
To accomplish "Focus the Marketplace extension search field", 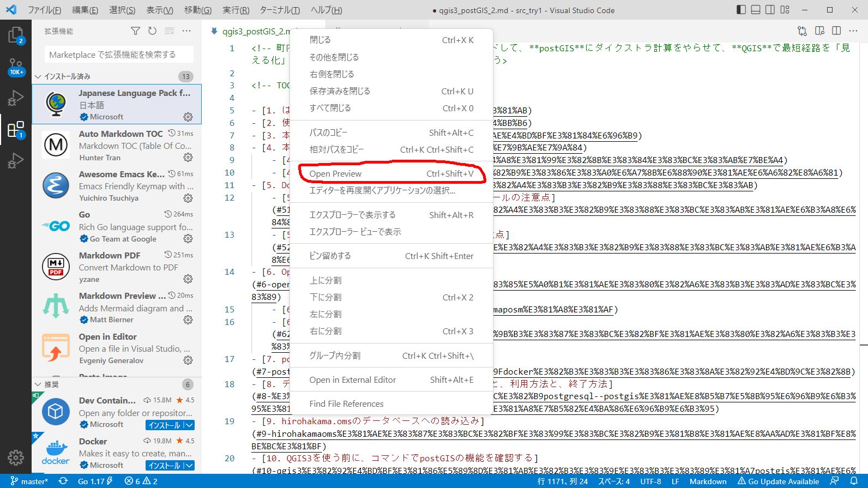I will 119,55.
